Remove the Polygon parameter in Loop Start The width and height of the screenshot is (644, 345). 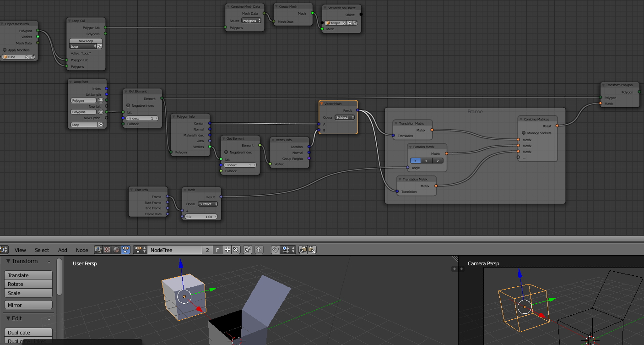click(101, 100)
